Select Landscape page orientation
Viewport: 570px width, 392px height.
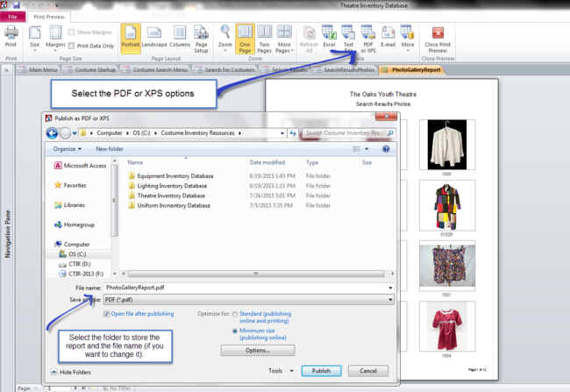click(x=153, y=38)
